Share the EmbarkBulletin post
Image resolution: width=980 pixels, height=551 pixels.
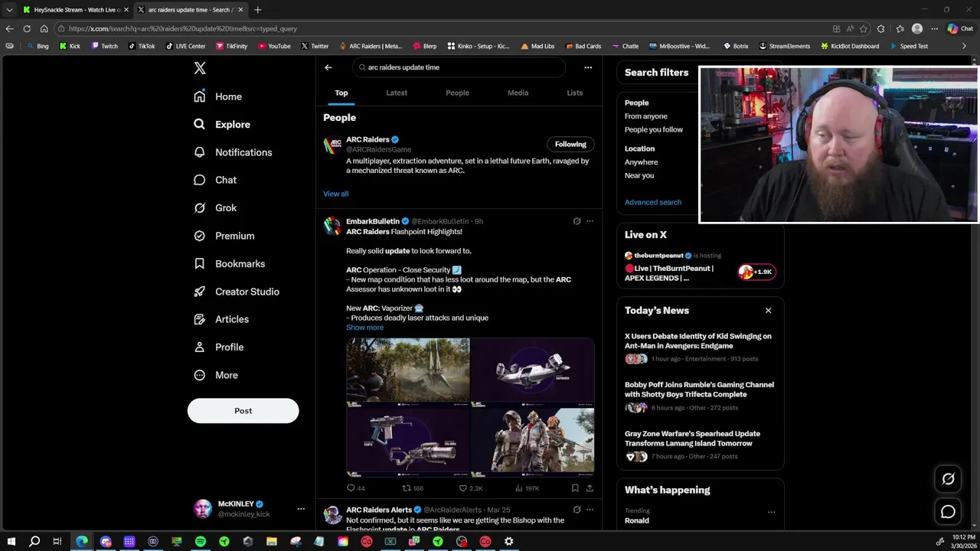click(590, 488)
